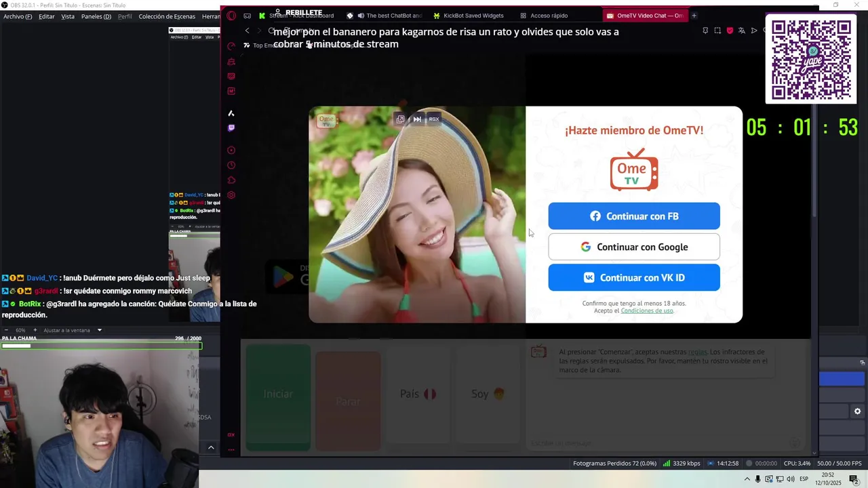
Task: Click the CPU: 3.4% status text
Action: (796, 464)
